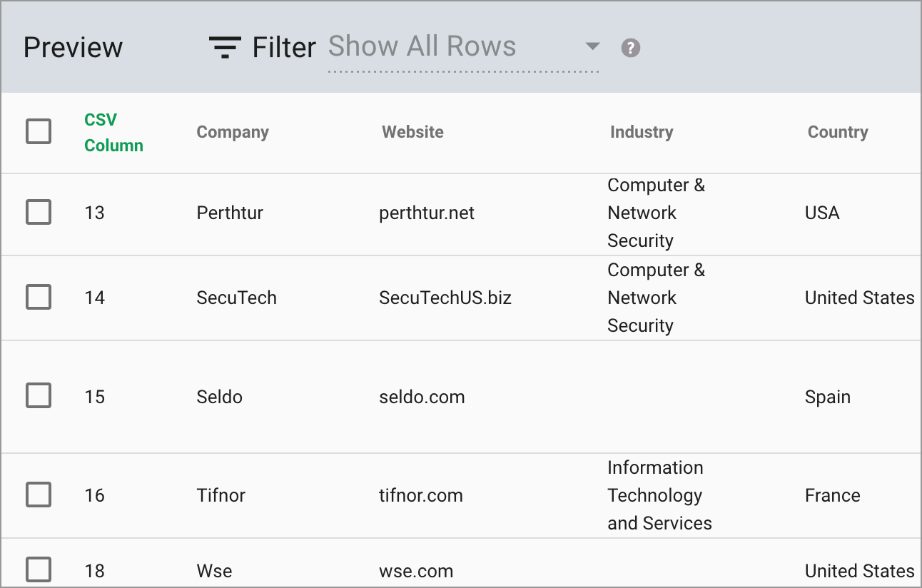
Task: Click the Country column header
Action: tap(838, 132)
